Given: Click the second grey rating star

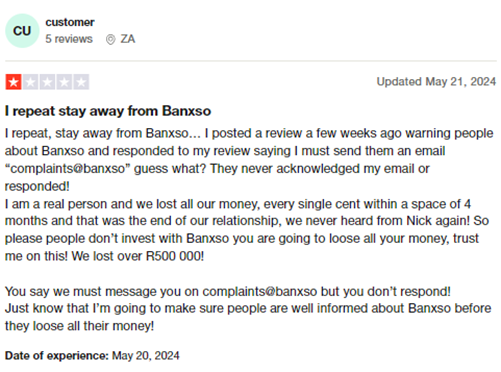Looking at the screenshot, I should coord(30,82).
